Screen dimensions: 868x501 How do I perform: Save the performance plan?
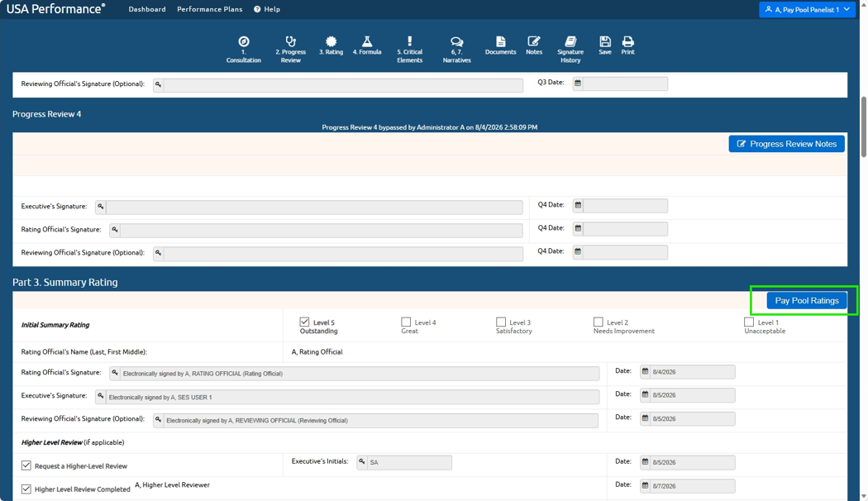605,45
